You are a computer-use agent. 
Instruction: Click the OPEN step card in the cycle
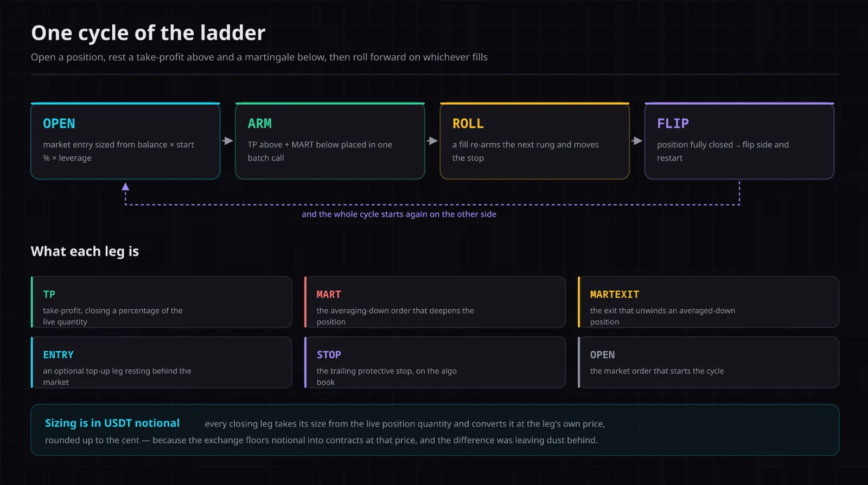[125, 141]
